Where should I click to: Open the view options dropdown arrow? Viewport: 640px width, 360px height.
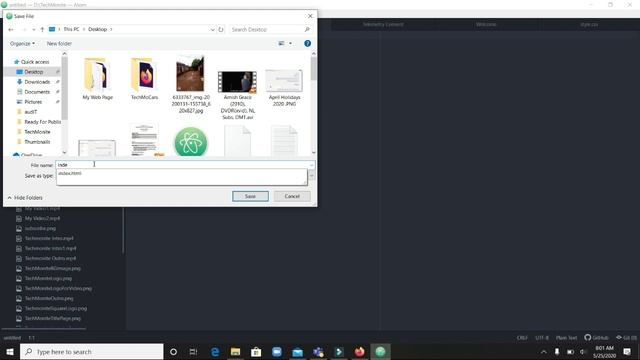[291, 43]
